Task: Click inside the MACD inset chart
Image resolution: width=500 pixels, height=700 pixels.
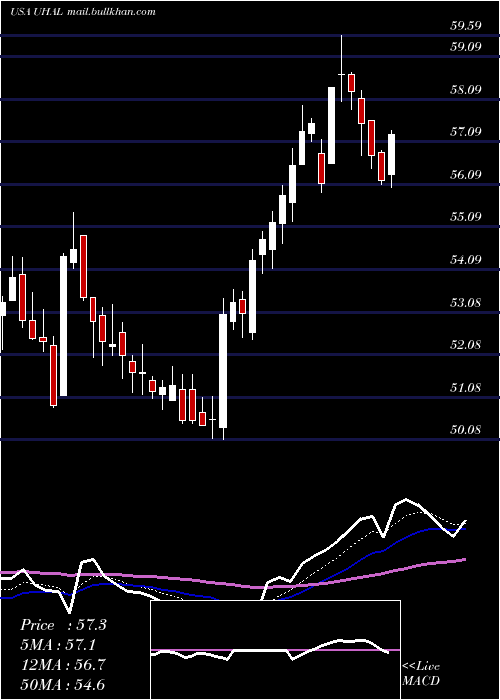Action: (275, 650)
